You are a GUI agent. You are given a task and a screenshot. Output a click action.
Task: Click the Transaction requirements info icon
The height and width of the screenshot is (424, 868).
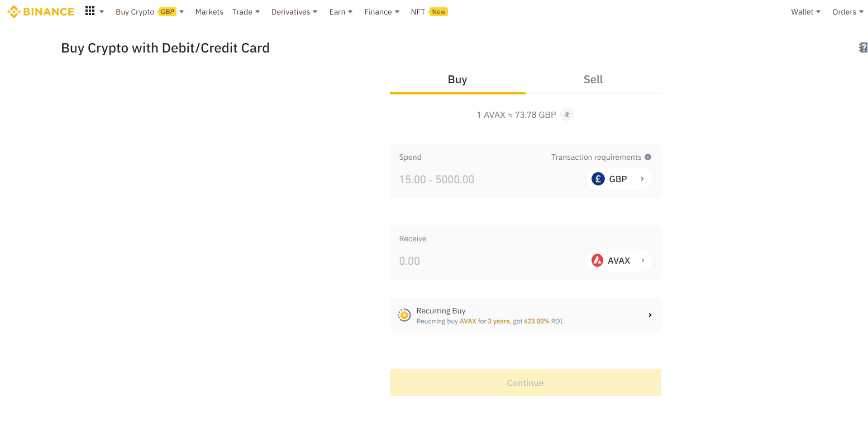tap(648, 157)
